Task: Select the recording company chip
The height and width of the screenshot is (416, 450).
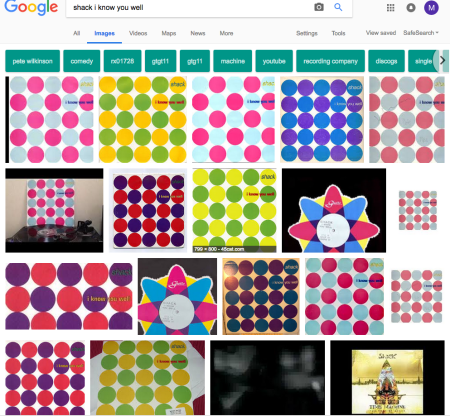Action: point(330,61)
